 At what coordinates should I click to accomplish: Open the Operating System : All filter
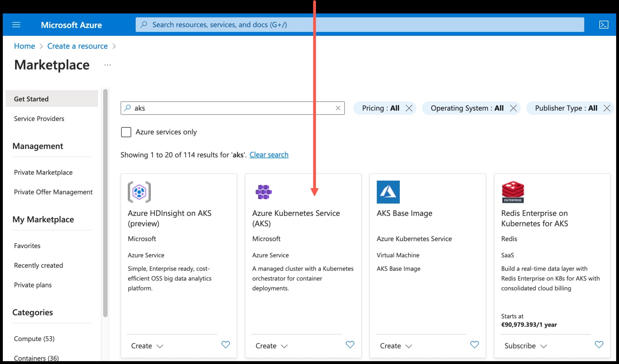click(x=467, y=108)
